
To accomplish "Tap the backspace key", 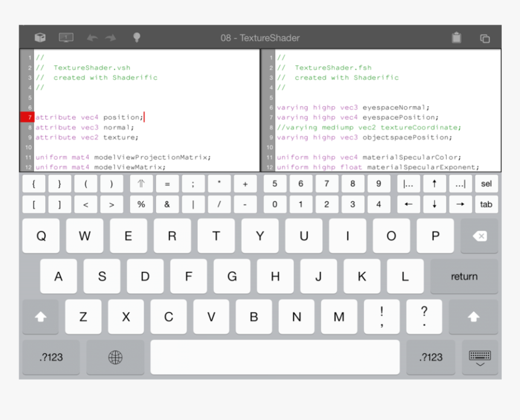I will 479,236.
